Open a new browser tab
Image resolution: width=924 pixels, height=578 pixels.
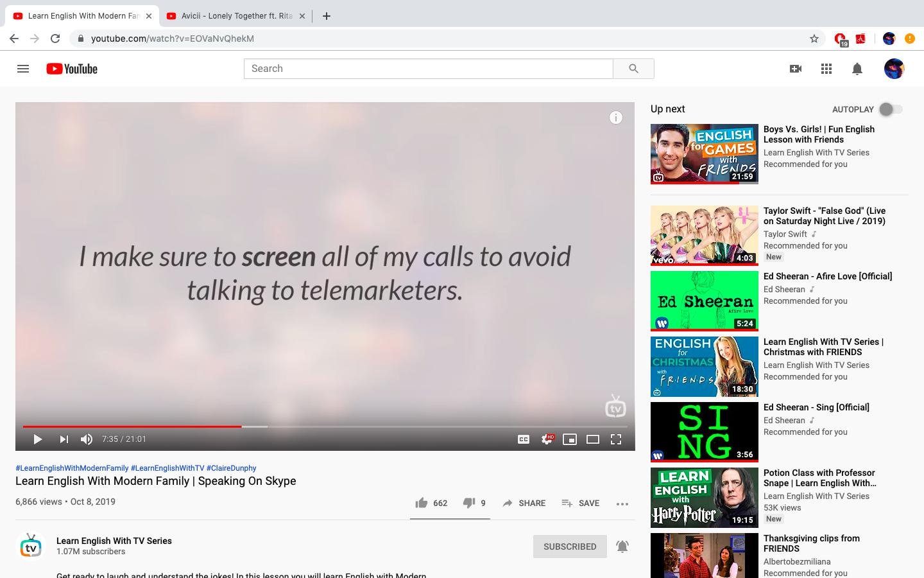coord(327,16)
